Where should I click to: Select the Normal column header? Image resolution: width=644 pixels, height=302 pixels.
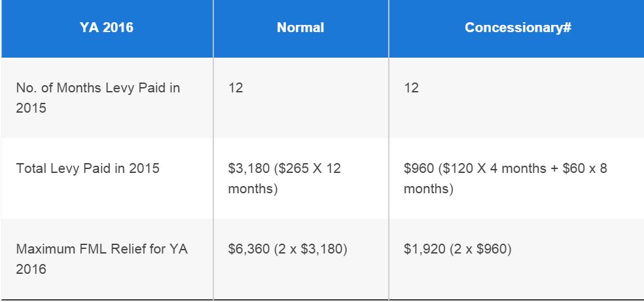click(x=300, y=28)
